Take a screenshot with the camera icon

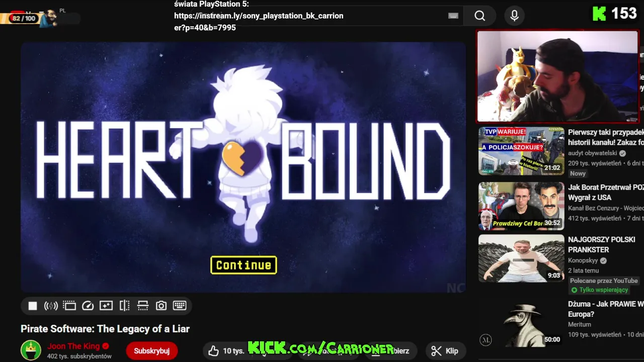161,306
